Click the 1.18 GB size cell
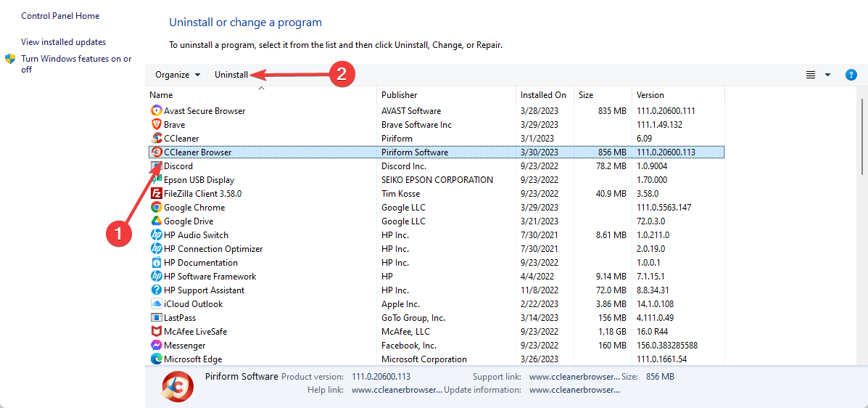Viewport: 868px width, 408px height. [x=611, y=332]
